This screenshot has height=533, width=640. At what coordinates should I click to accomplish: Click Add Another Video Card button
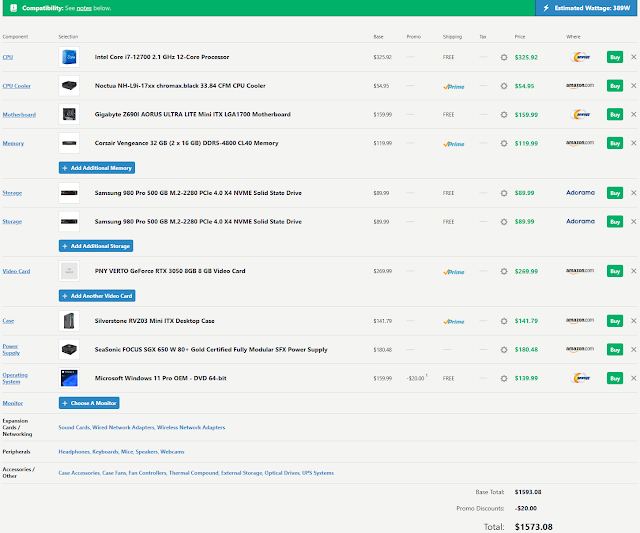click(97, 296)
